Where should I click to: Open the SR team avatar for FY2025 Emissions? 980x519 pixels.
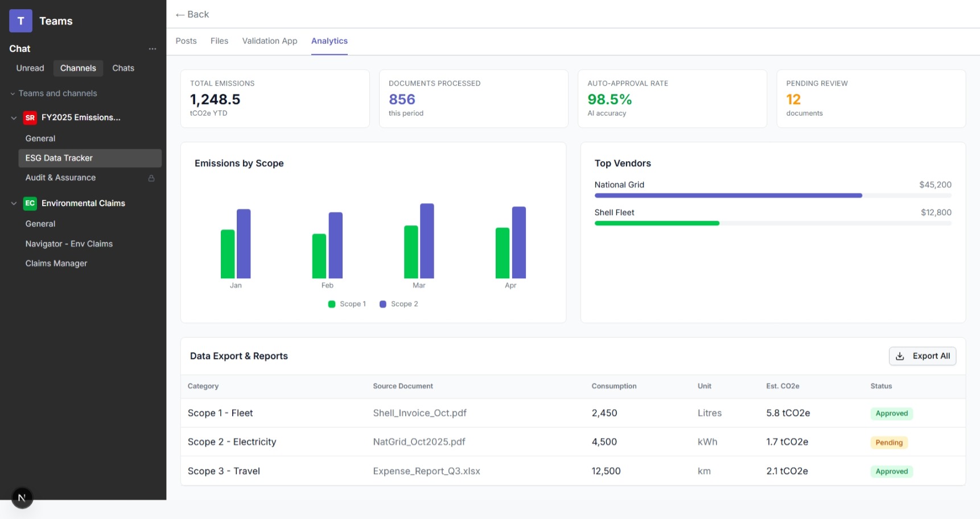pyautogui.click(x=30, y=117)
